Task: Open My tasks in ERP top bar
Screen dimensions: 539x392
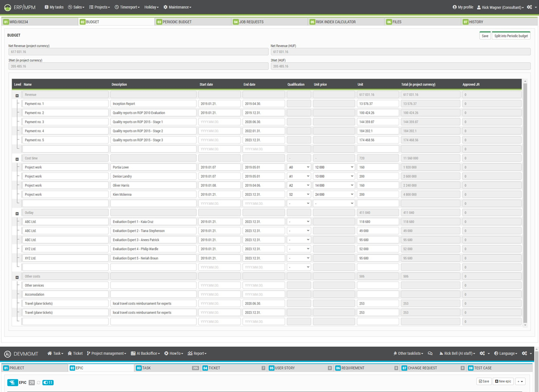Action: click(54, 7)
